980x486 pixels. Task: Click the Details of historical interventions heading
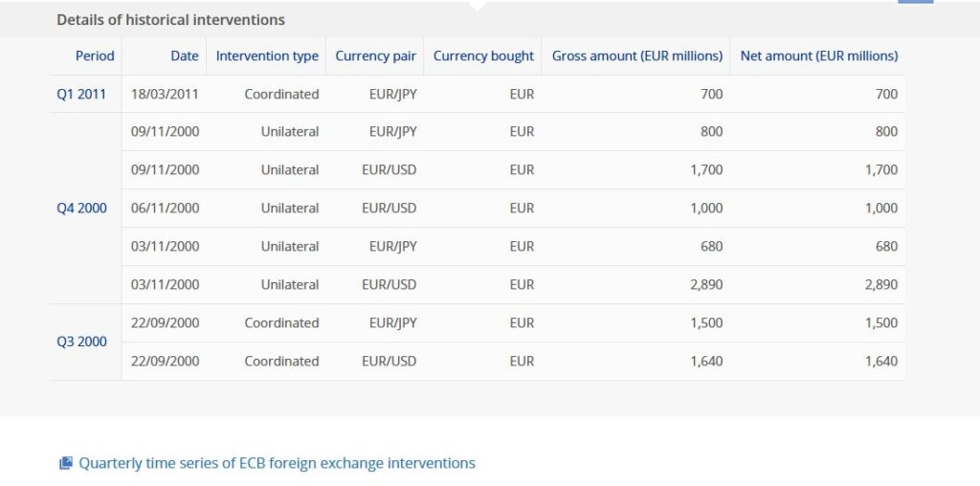coord(170,20)
